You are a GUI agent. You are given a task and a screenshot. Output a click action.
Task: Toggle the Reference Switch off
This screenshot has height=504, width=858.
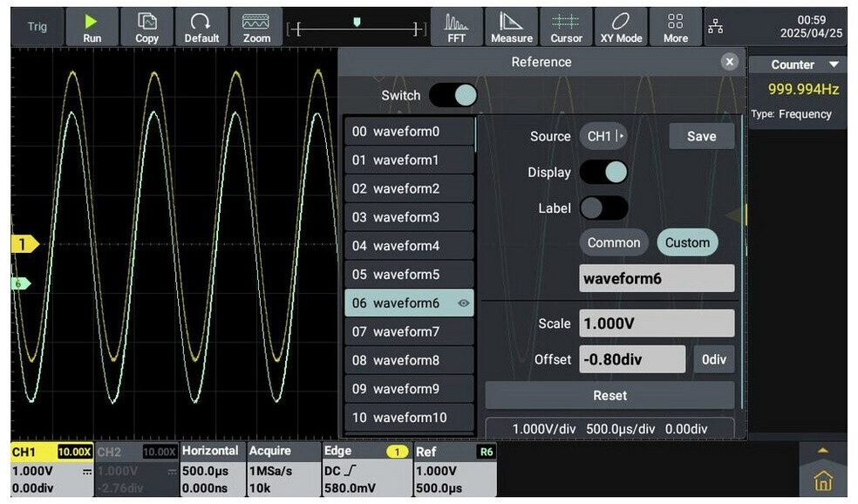(453, 95)
